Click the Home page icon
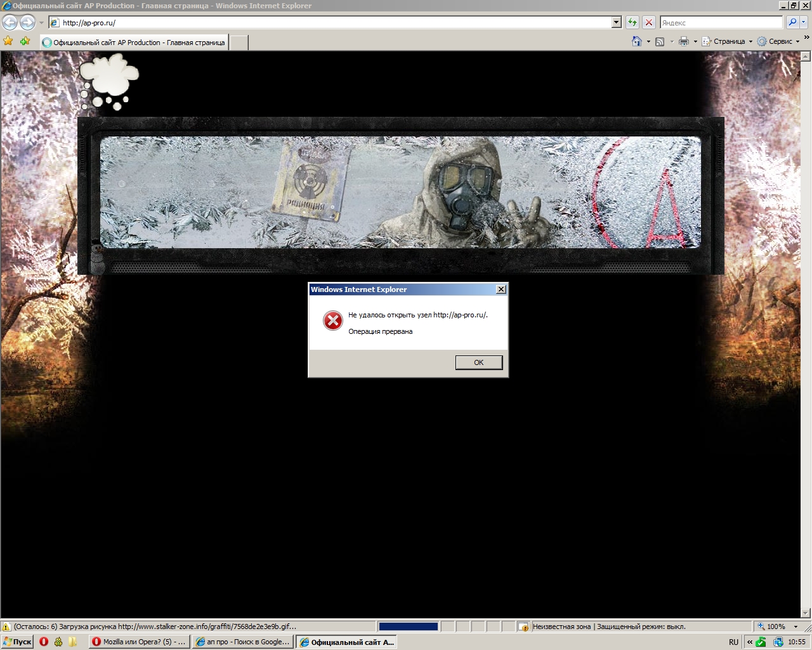Screen dimensions: 812x650 pyautogui.click(x=637, y=41)
